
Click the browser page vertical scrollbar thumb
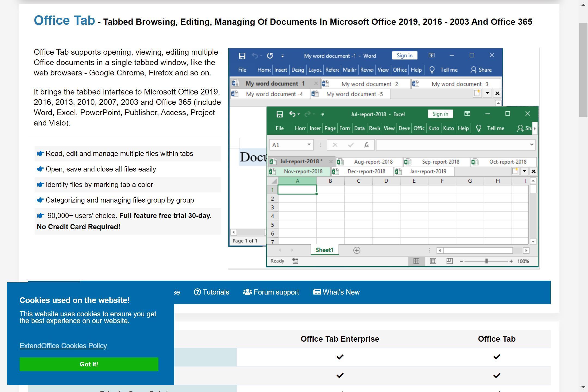[583, 70]
